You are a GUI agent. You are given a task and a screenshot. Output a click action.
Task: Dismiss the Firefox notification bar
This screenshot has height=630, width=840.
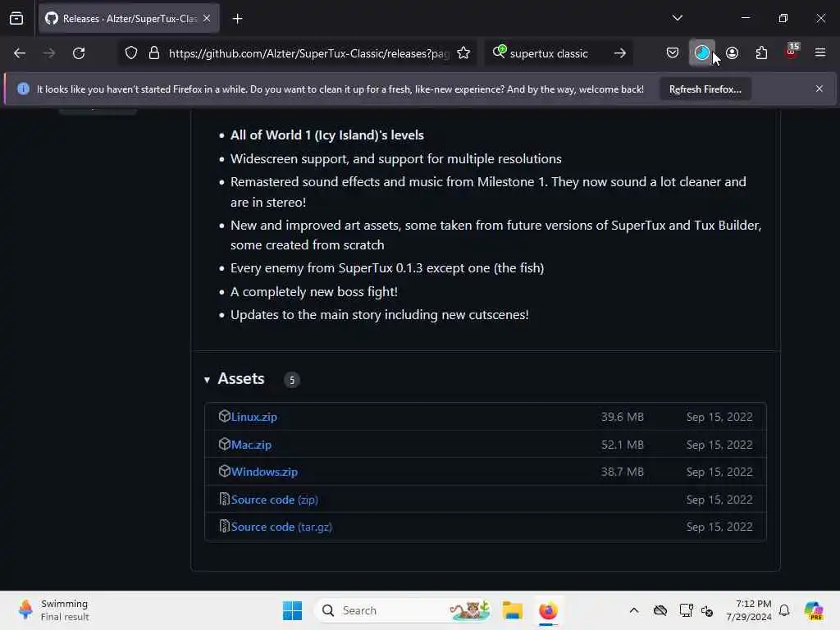click(x=819, y=89)
